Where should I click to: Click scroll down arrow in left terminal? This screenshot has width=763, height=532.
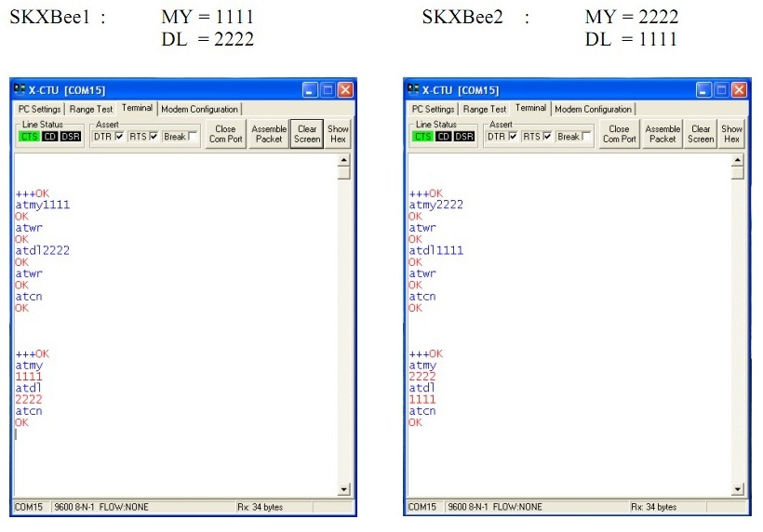[344, 489]
